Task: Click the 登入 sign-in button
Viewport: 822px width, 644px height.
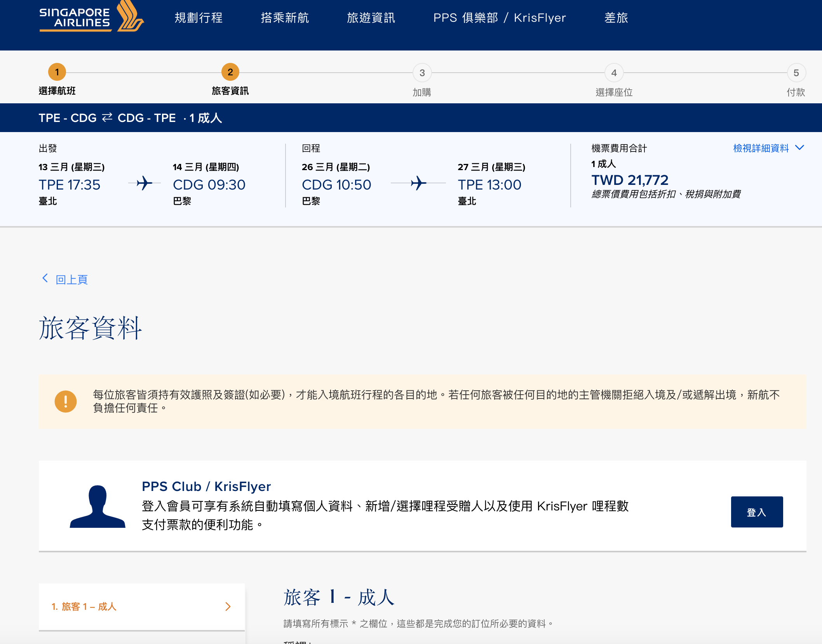Action: [756, 512]
